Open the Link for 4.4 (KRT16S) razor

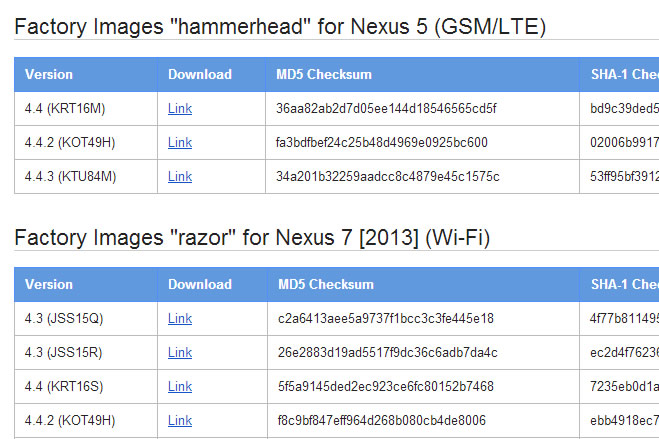tap(180, 386)
